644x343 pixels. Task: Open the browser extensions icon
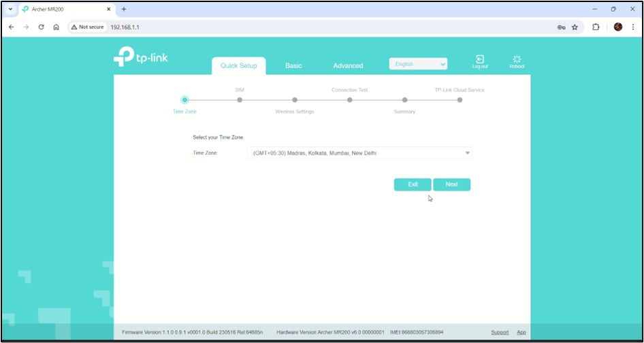[x=596, y=27]
